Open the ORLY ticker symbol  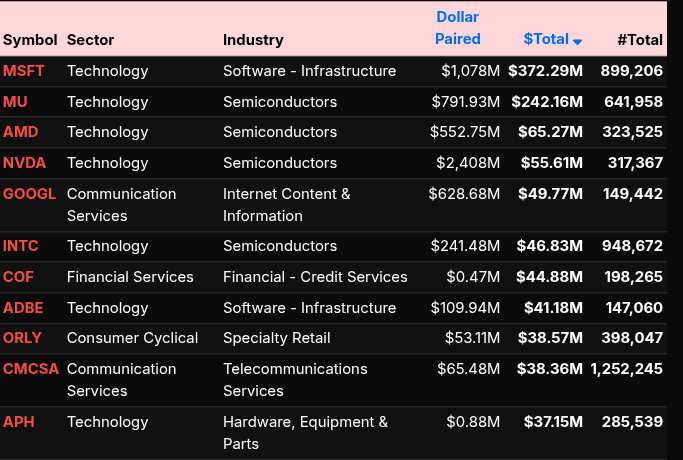point(22,338)
